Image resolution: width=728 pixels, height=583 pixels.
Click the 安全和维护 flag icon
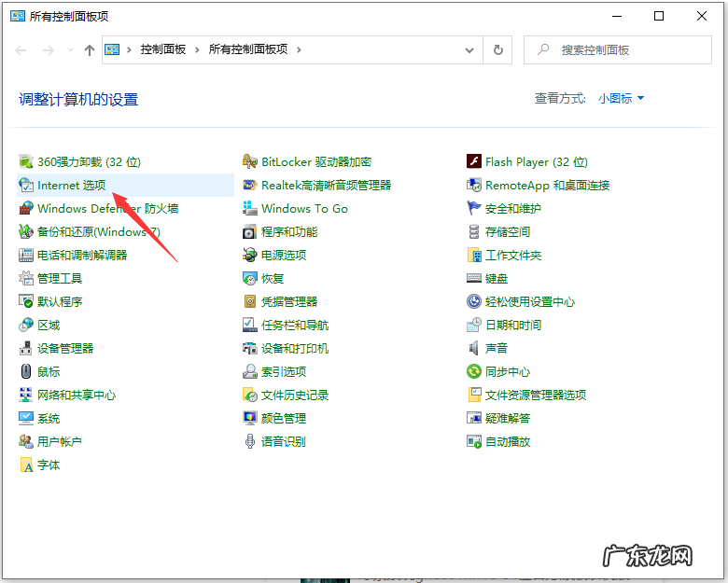pos(473,208)
